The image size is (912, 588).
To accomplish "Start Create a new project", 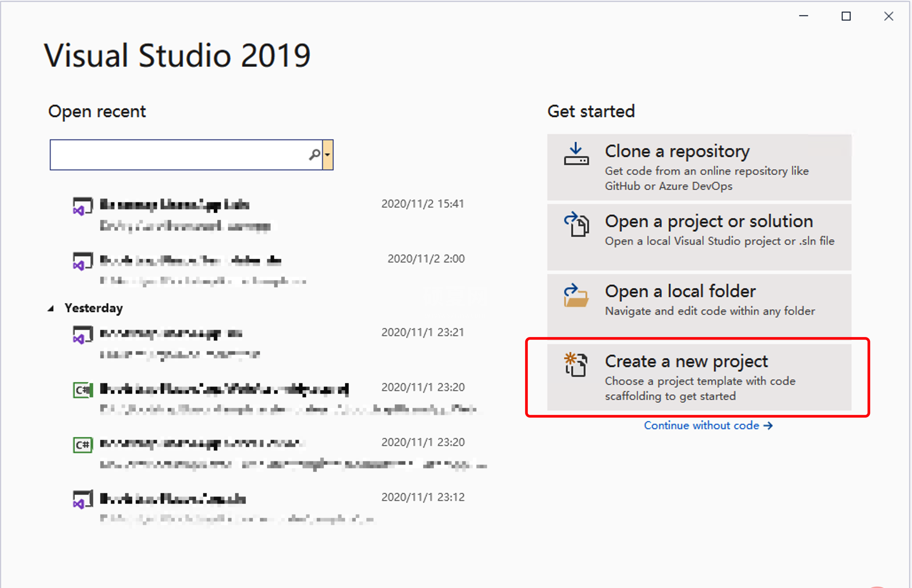I will coord(699,377).
